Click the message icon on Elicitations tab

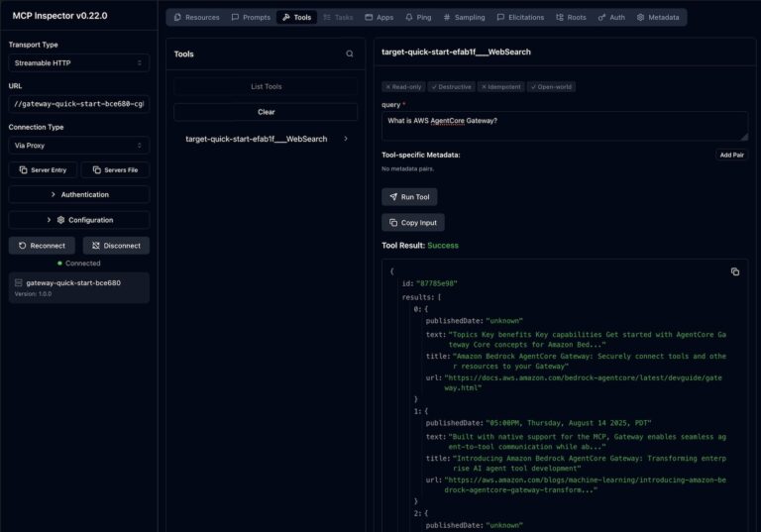tap(500, 18)
